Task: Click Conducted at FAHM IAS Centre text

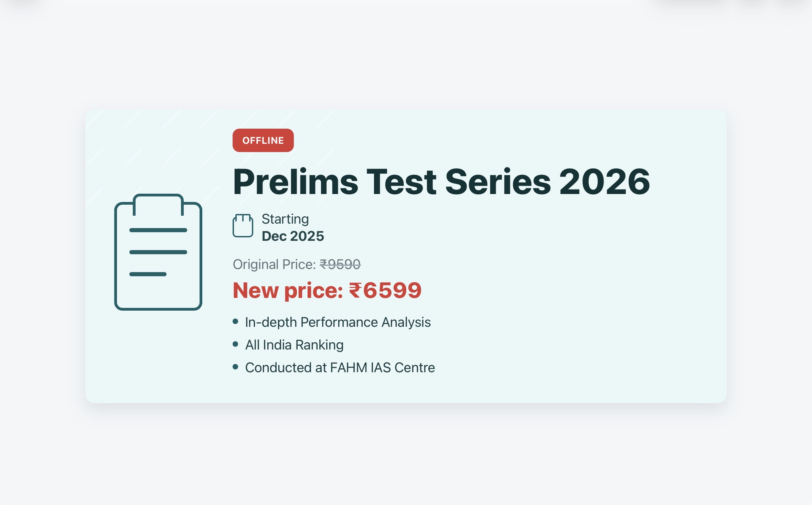Action: (x=340, y=368)
